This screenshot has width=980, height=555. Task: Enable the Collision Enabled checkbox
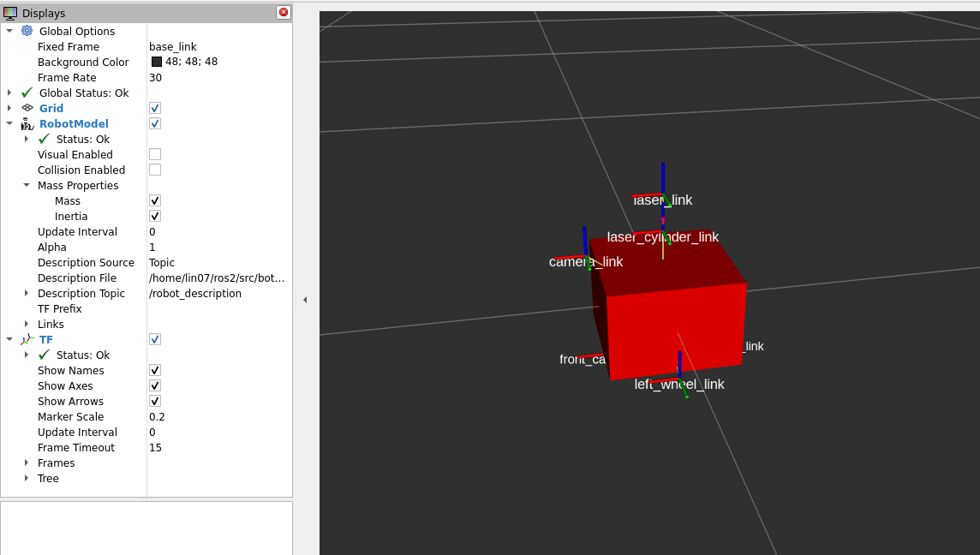(155, 170)
